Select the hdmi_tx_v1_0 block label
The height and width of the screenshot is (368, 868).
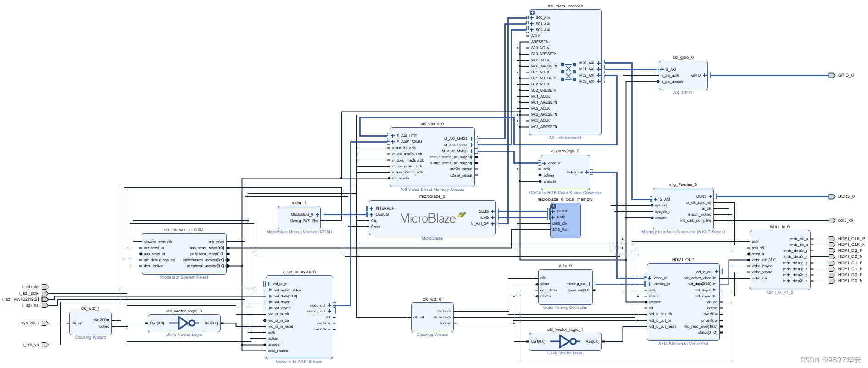coord(780,292)
